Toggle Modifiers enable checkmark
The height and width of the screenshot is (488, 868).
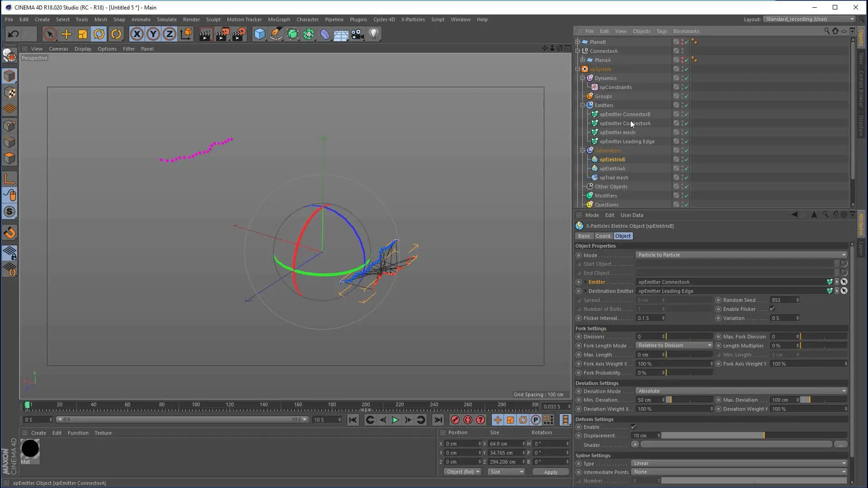click(687, 196)
